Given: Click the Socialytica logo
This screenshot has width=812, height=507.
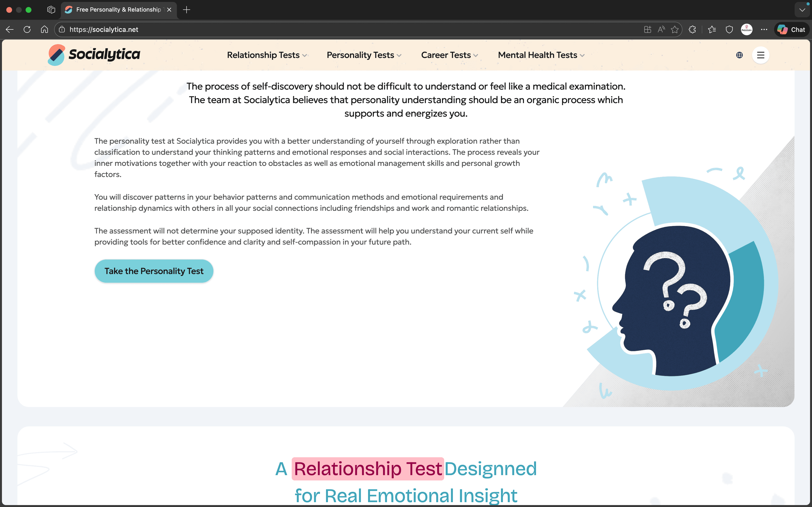Looking at the screenshot, I should pos(94,55).
